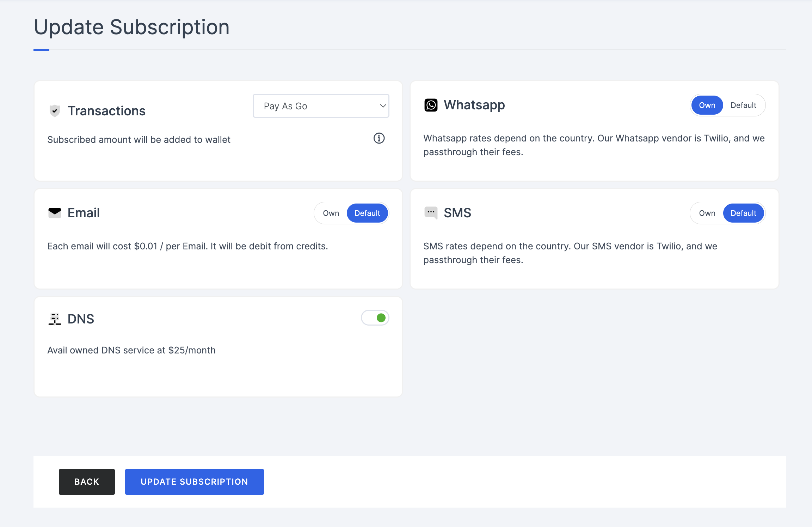Switch SMS to Own provider
Viewport: 812px width, 527px height.
[x=707, y=213]
